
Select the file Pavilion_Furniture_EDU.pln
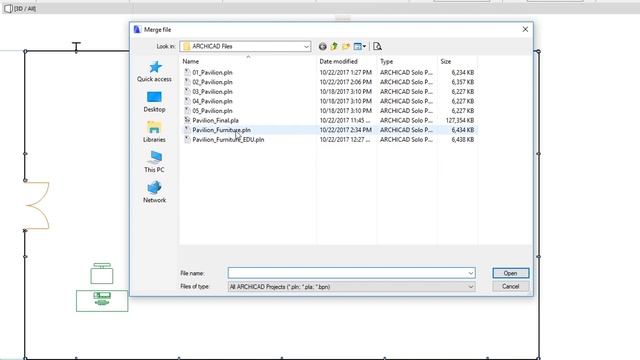point(228,140)
